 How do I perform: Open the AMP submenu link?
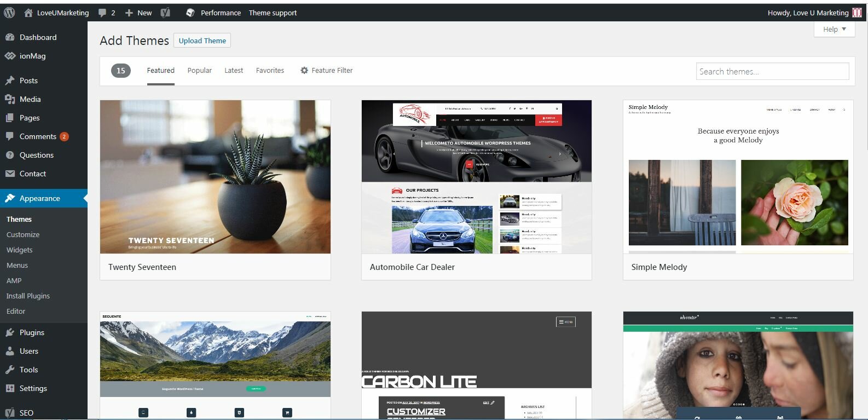tap(14, 280)
